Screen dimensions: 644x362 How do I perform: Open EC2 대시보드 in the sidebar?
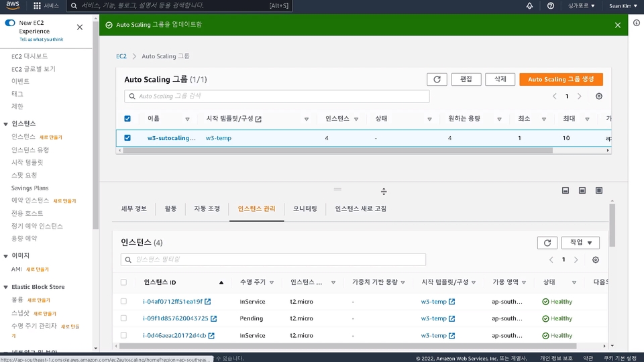point(30,56)
